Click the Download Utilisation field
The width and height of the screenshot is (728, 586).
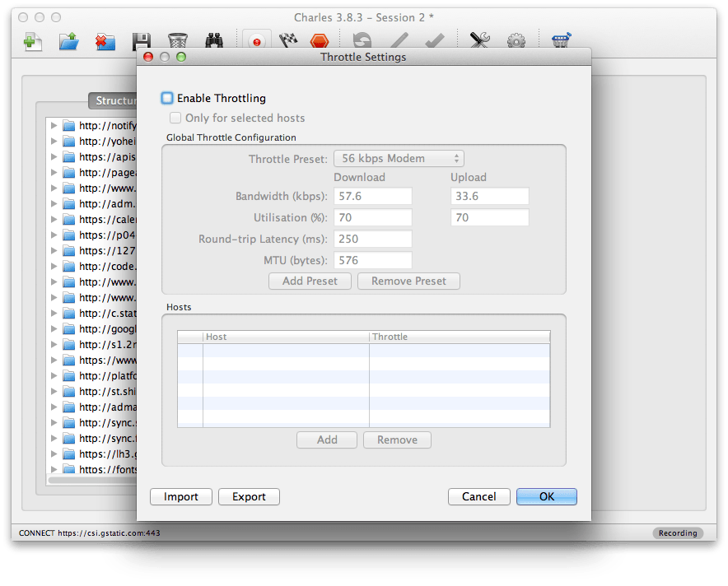coord(373,217)
